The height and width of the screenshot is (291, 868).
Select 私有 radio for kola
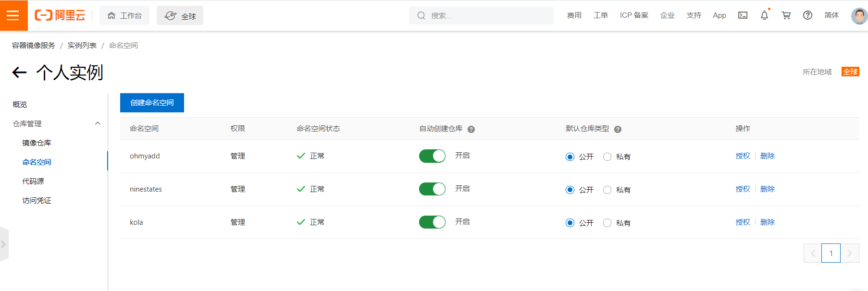click(x=607, y=223)
